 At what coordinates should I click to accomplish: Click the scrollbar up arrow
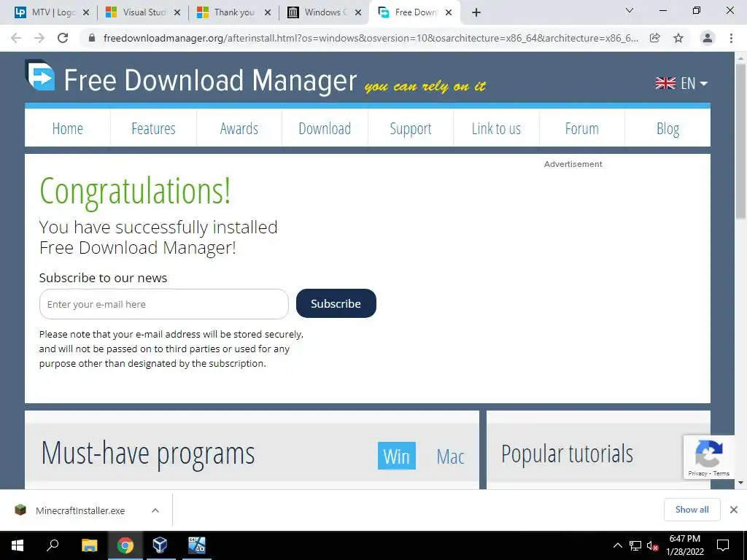click(741, 57)
